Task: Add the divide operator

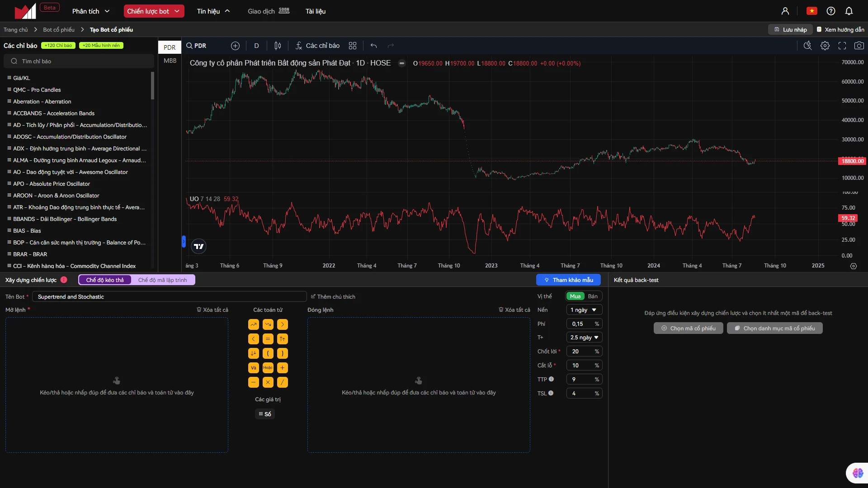Action: pyautogui.click(x=283, y=382)
